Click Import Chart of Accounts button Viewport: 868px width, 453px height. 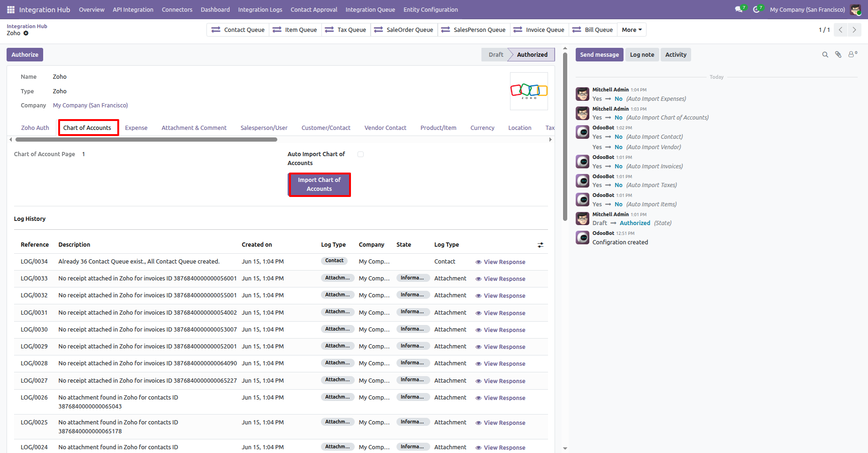[x=319, y=185]
